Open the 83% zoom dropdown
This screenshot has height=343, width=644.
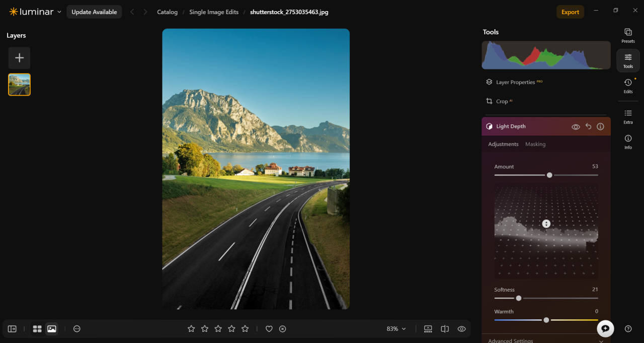click(396, 329)
